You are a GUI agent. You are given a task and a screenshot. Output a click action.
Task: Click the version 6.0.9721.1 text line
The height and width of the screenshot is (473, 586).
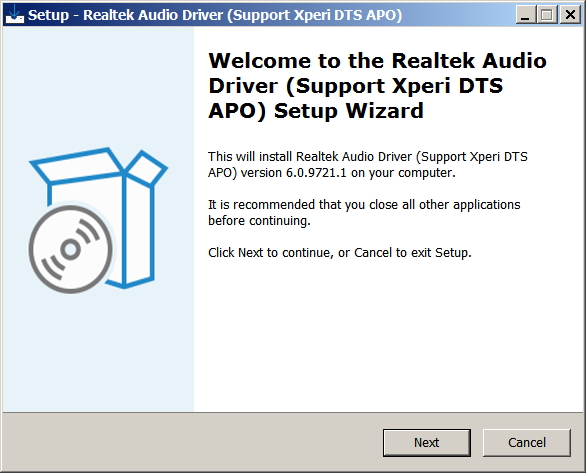click(332, 173)
